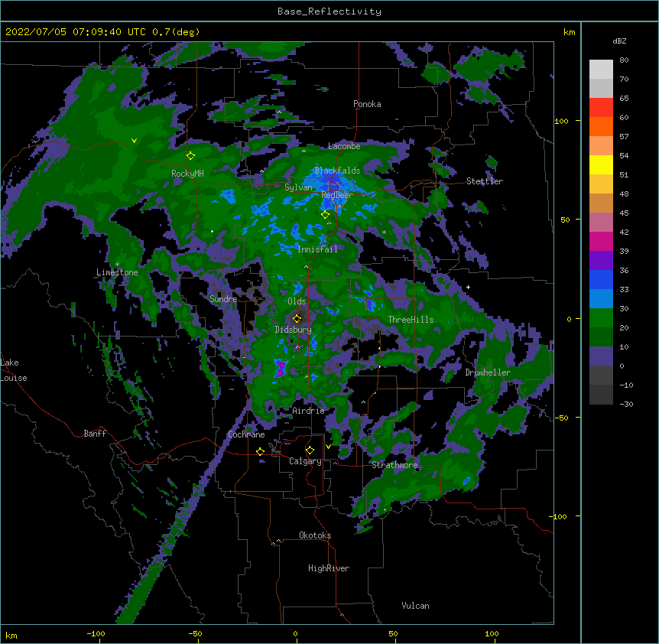Screen dimensions: 659x644
Task: Click the RockyMH label
Action: click(x=187, y=174)
